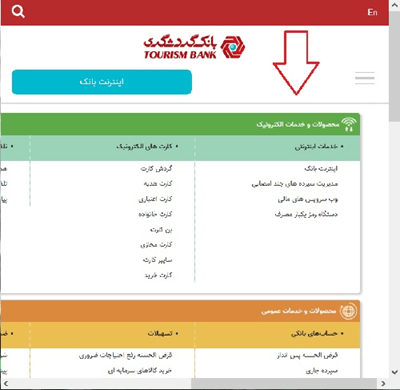The image size is (400, 390).
Task: Click the vertical scrollbar down arrow
Action: (x=394, y=372)
